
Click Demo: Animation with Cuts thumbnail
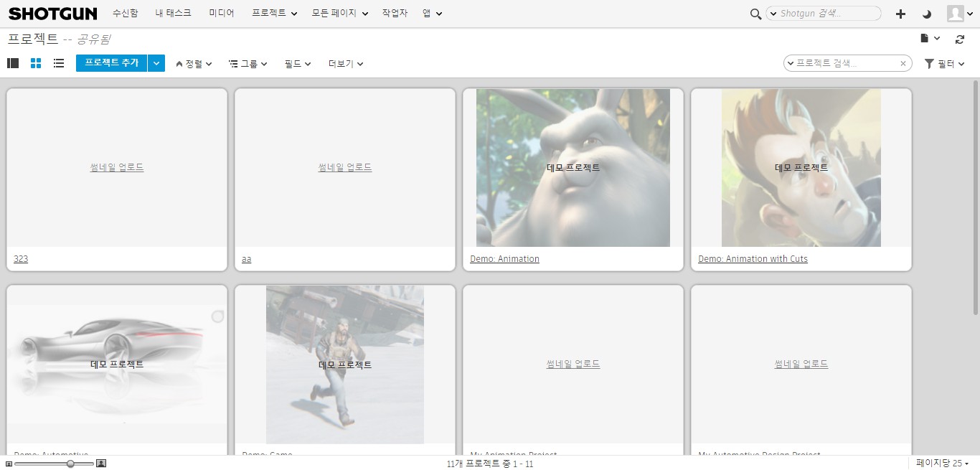click(x=801, y=168)
